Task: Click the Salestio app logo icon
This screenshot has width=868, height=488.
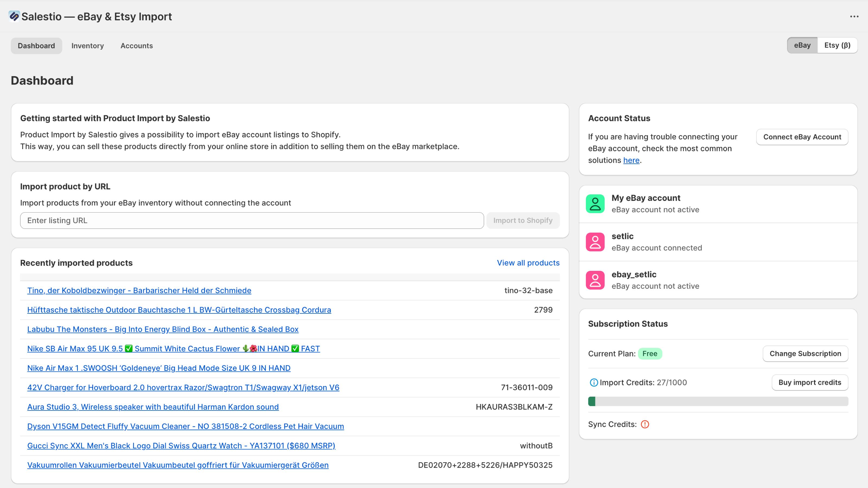Action: [x=14, y=16]
